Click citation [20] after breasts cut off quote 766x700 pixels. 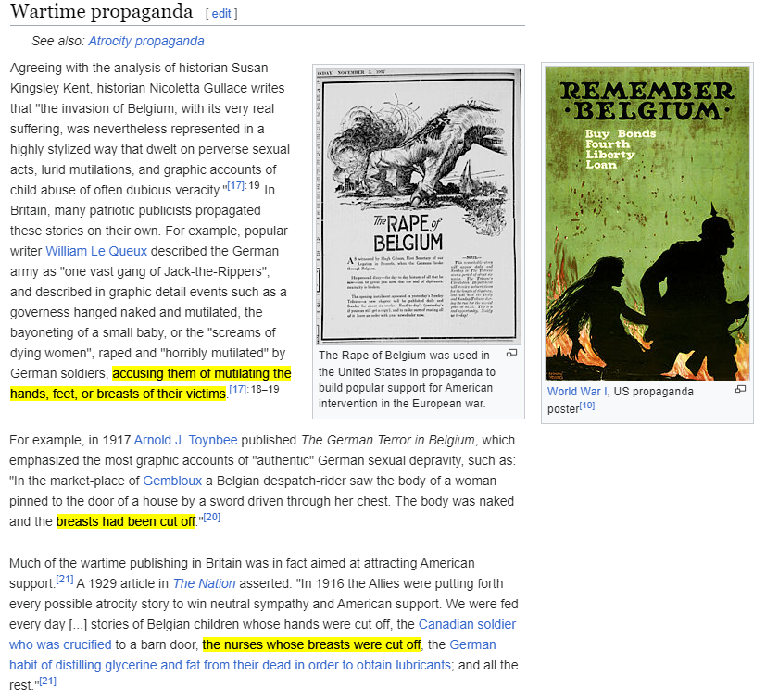pyautogui.click(x=211, y=517)
